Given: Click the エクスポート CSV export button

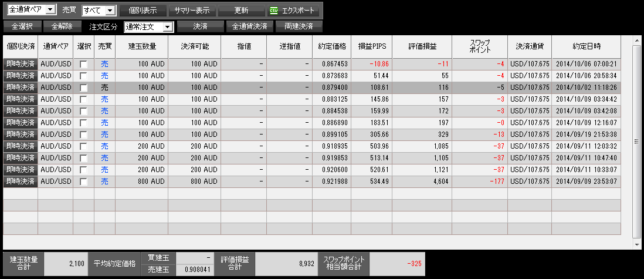Looking at the screenshot, I should point(293,11).
